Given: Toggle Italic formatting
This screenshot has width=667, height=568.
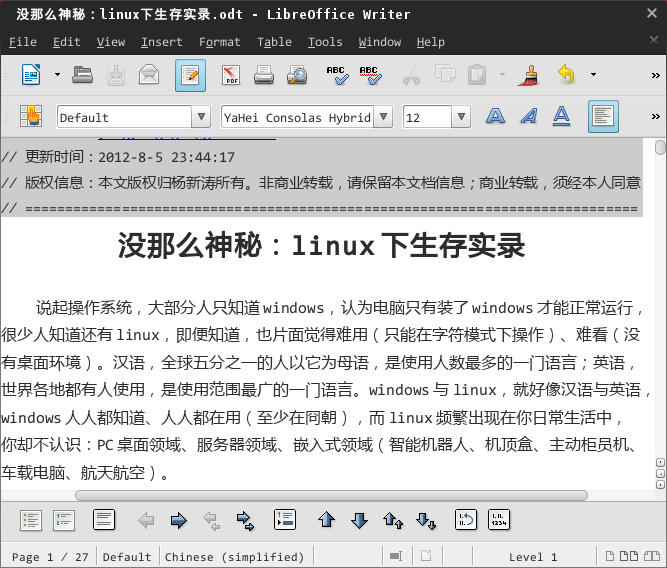Looking at the screenshot, I should [x=529, y=116].
